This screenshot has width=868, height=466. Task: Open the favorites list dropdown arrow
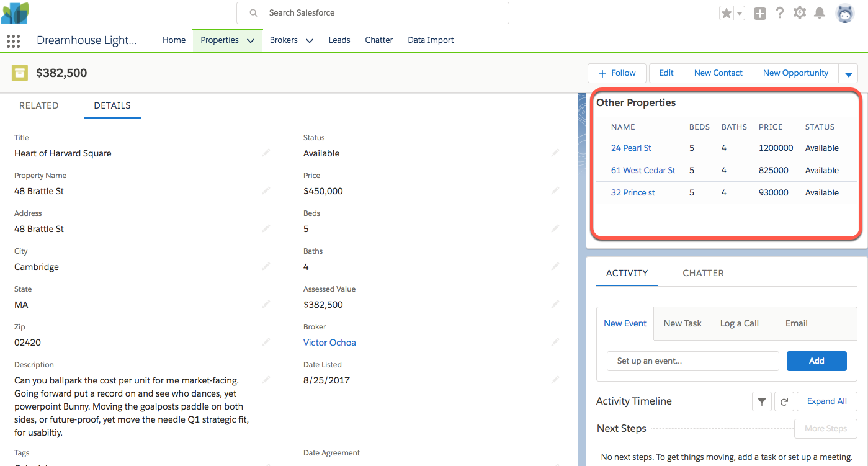point(739,14)
